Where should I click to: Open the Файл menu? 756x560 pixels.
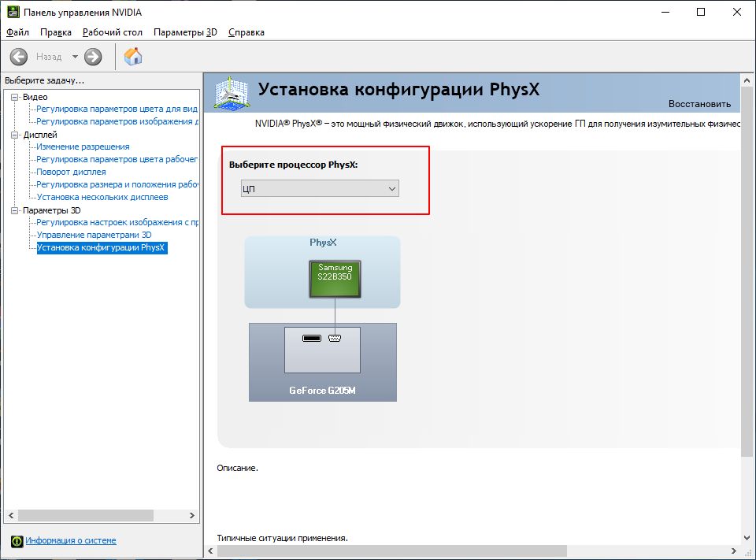[x=18, y=32]
